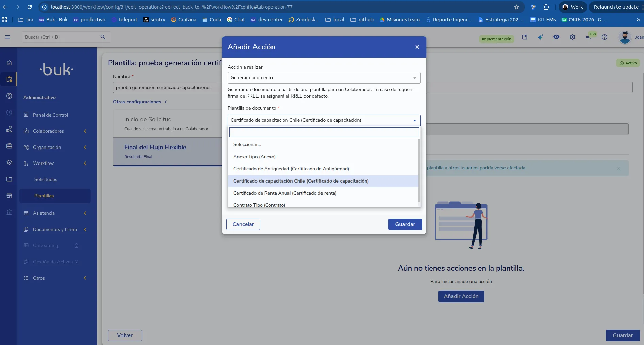
Task: Click the dollar sign icon in left rail
Action: (9, 96)
